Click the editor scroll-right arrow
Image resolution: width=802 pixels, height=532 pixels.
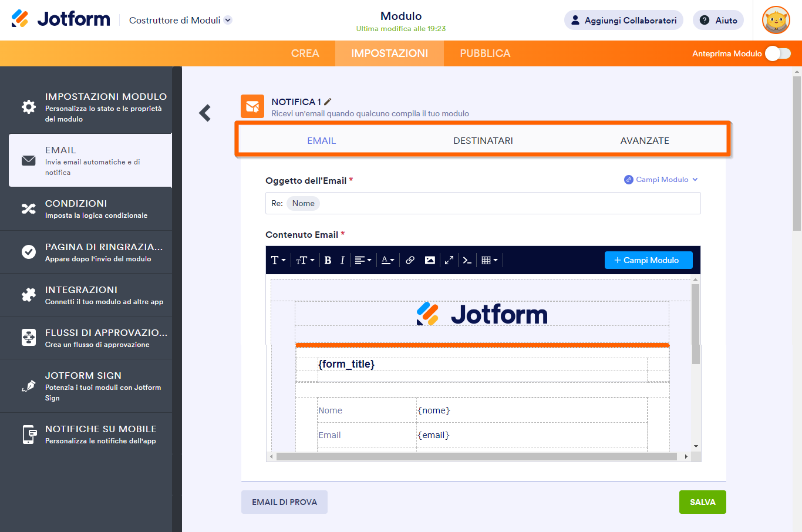point(686,456)
